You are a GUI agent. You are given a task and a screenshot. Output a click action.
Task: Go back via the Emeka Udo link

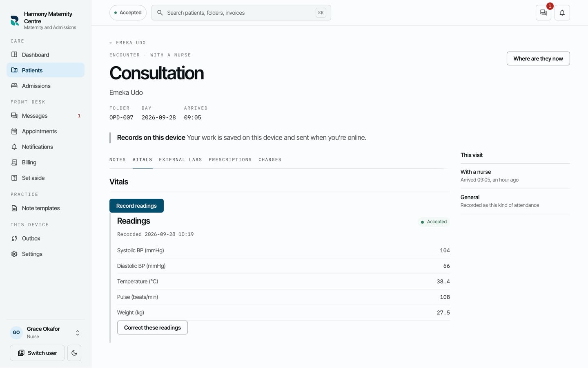click(x=127, y=43)
